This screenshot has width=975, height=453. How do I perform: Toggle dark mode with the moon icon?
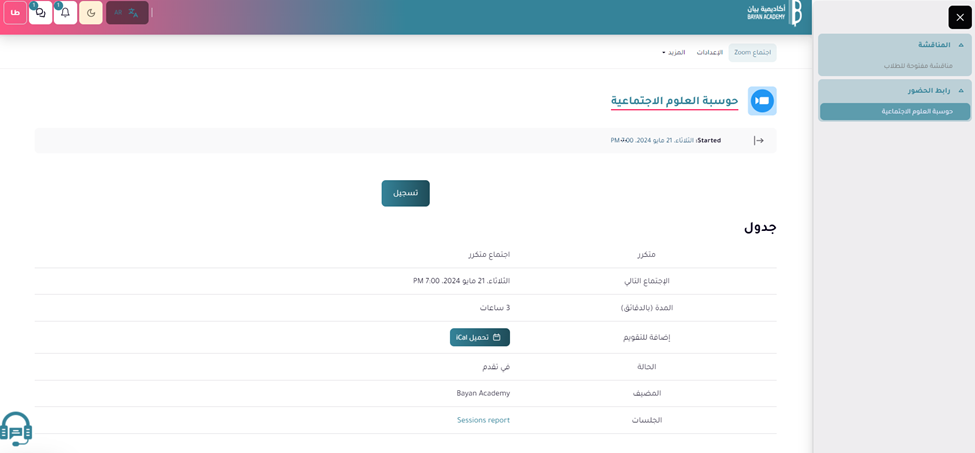point(91,13)
